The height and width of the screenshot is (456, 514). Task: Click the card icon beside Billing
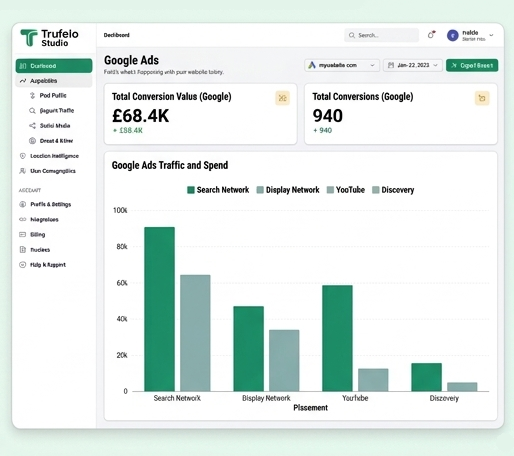(22, 235)
